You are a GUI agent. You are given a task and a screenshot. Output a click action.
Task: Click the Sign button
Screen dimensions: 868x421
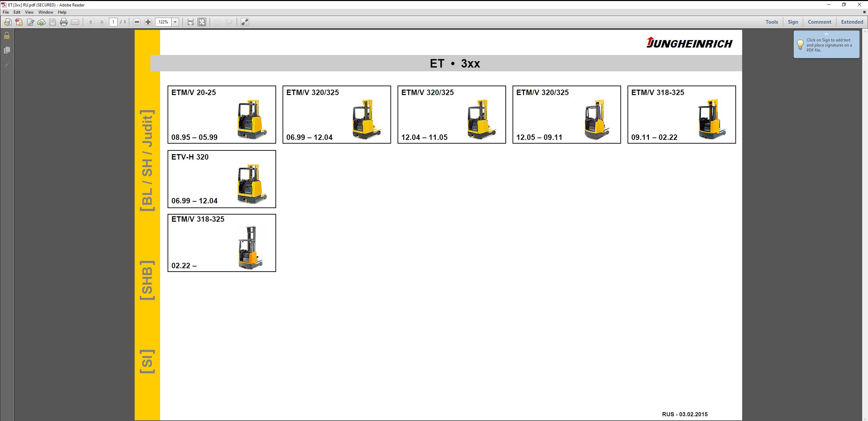[793, 22]
